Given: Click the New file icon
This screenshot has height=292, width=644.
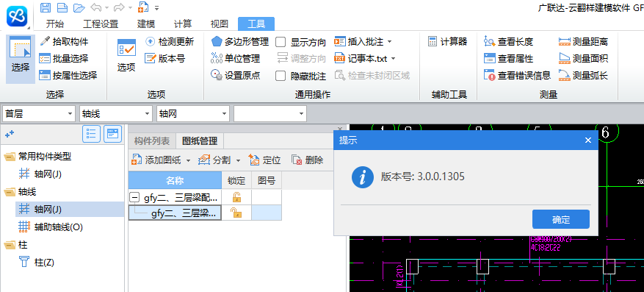Looking at the screenshot, I should click(x=62, y=7).
